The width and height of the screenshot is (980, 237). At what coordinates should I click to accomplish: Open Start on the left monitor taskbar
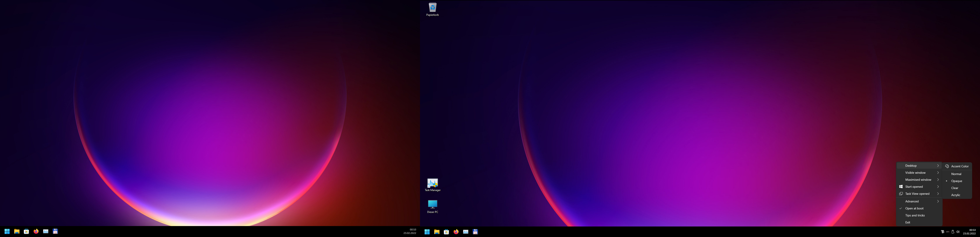point(7,231)
